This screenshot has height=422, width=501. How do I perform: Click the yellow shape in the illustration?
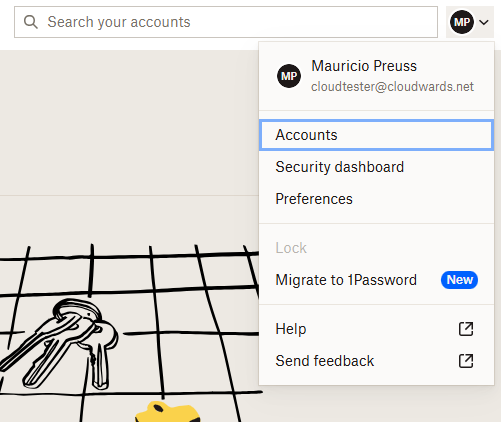pos(167,412)
